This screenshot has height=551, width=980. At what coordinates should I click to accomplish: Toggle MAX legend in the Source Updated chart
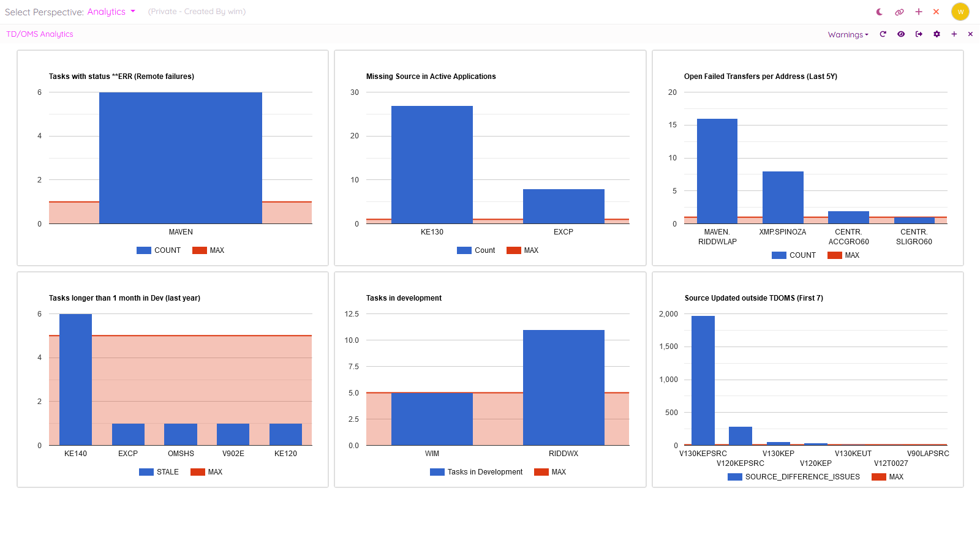click(888, 477)
